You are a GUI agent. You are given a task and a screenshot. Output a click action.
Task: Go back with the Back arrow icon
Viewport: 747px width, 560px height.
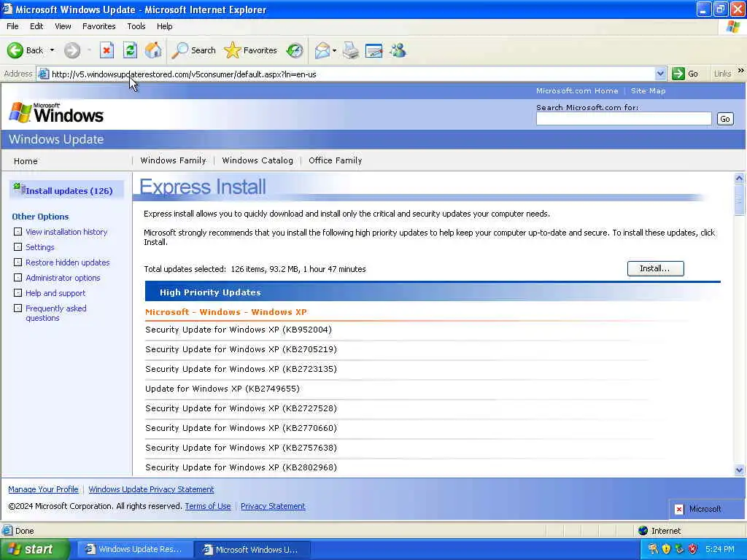pos(15,50)
